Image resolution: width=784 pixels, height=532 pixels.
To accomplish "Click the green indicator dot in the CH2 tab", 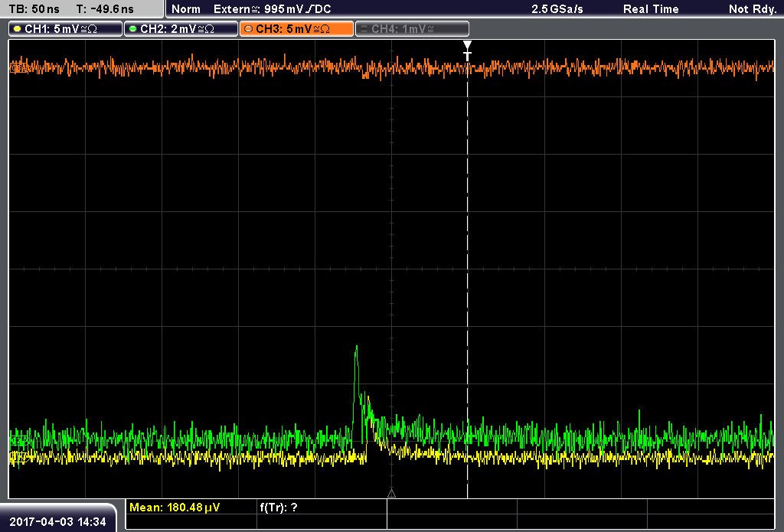I will (x=133, y=29).
